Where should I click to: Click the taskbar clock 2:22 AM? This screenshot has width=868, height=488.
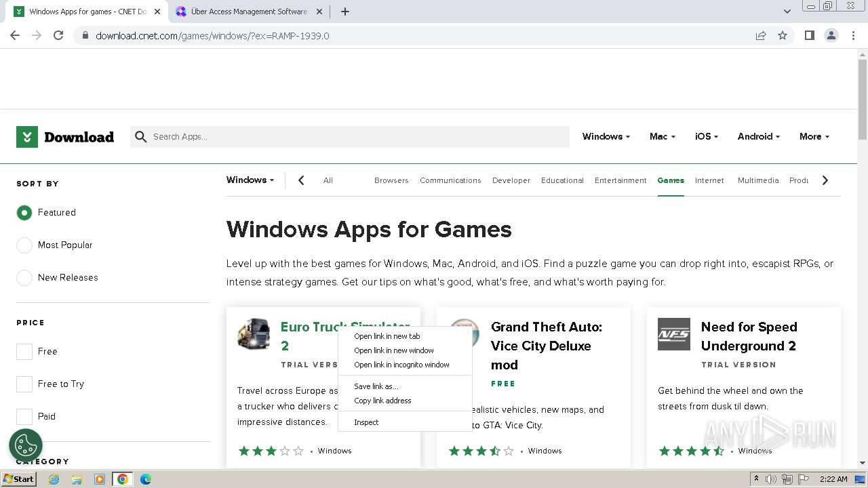coord(833,479)
